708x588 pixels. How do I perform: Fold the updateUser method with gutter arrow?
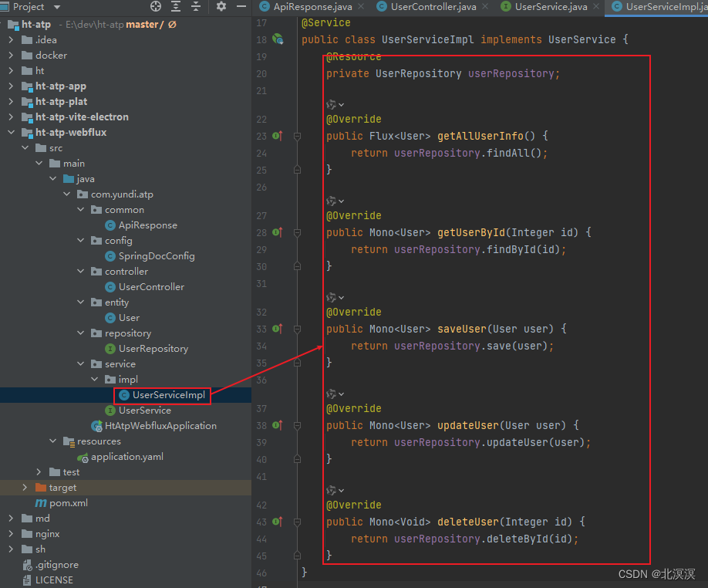tap(298, 425)
